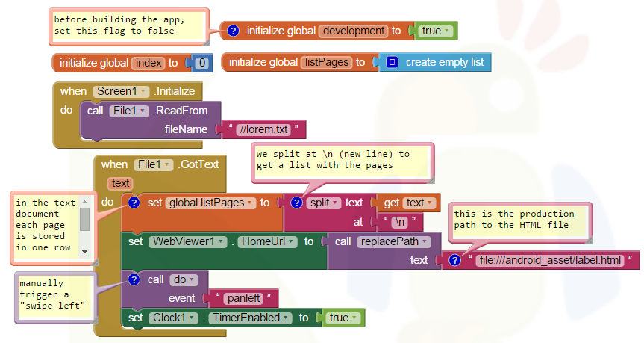Click the index number value 0
The width and height of the screenshot is (644, 343).
(x=201, y=63)
